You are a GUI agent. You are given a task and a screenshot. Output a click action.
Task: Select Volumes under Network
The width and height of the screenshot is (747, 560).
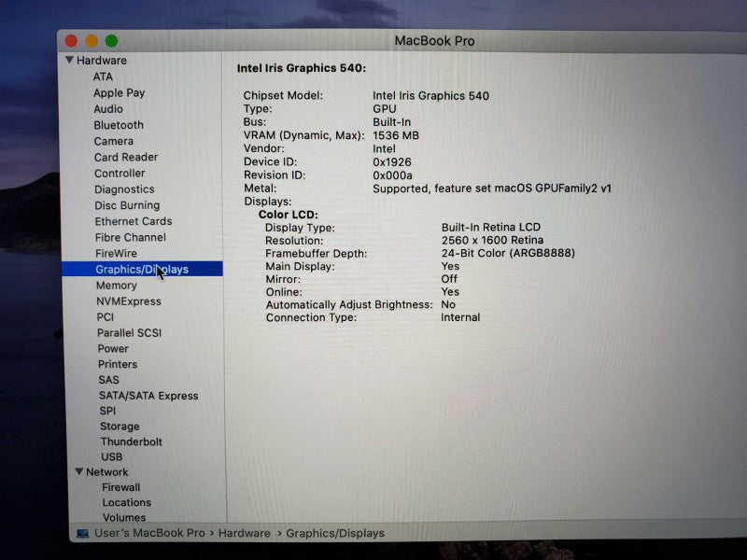[124, 518]
